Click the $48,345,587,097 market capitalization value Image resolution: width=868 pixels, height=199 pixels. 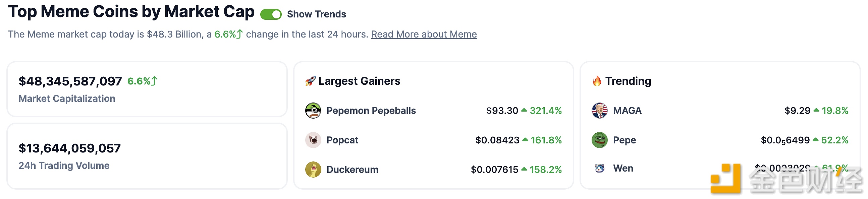[x=70, y=81]
